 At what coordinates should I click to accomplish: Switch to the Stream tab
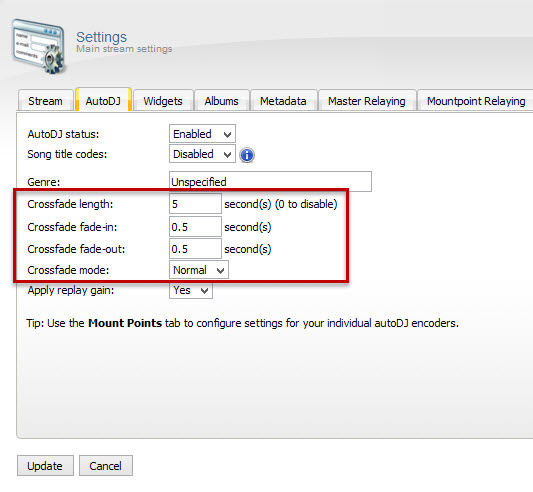[x=46, y=101]
